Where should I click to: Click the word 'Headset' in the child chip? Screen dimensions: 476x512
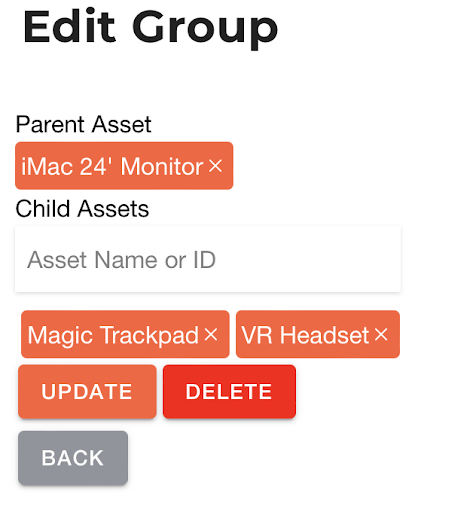click(x=324, y=335)
